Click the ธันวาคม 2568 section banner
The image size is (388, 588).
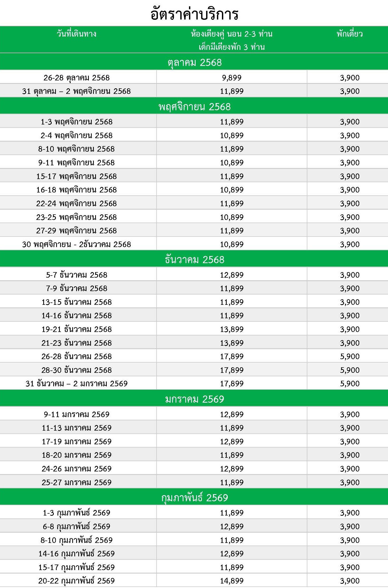pyautogui.click(x=194, y=259)
